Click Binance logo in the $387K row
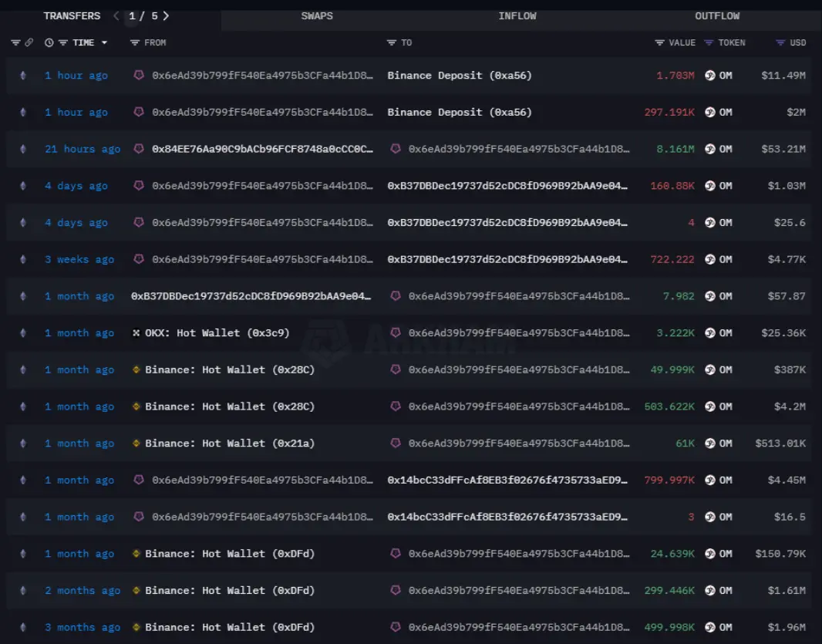 tap(136, 369)
